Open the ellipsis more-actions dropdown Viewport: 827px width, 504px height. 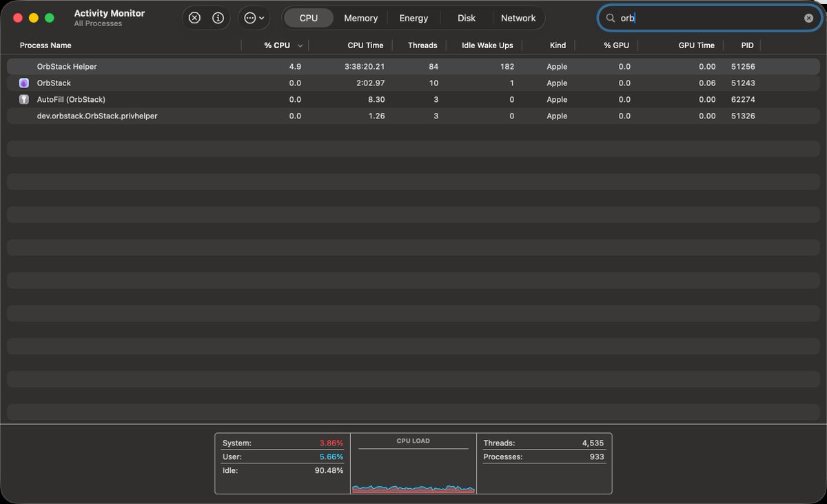point(254,18)
